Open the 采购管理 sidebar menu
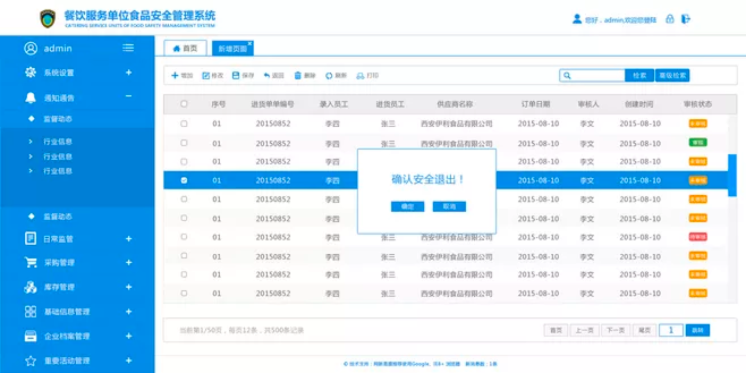Screen dimensions: 746x373 59,263
